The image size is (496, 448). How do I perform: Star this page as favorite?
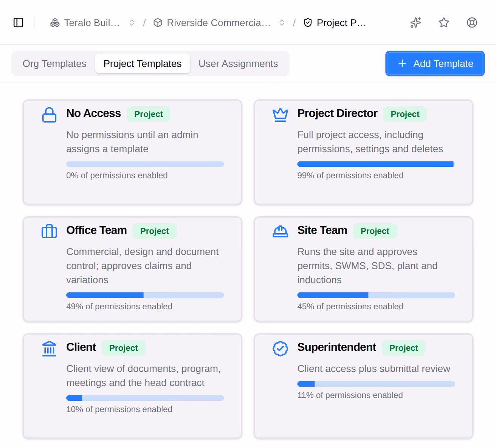point(444,23)
